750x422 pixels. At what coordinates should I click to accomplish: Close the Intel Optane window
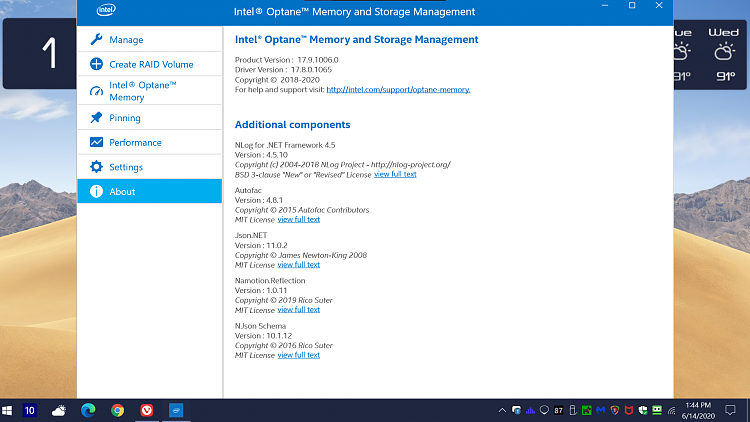[x=659, y=6]
